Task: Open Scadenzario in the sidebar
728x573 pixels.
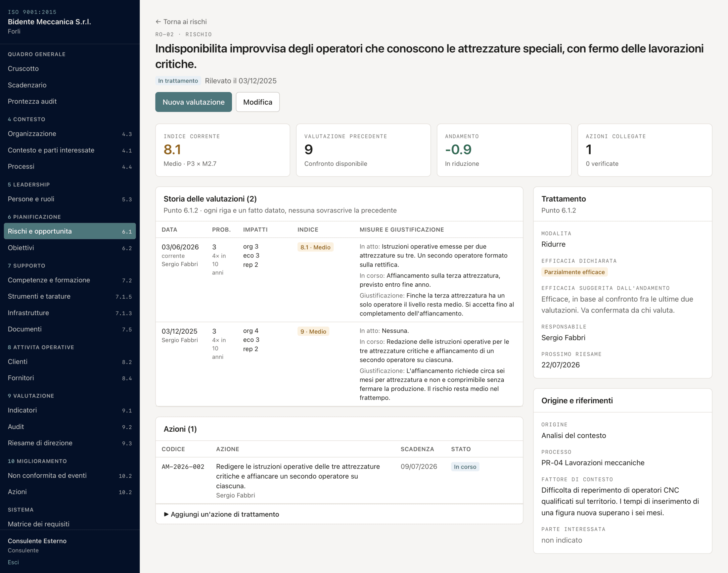Action: (x=70, y=85)
